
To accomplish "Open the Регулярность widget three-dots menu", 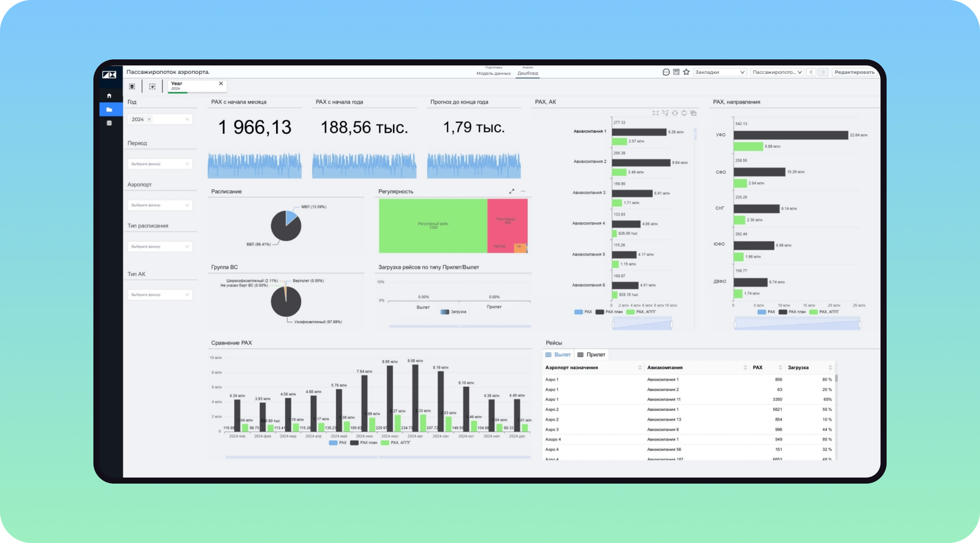I will (x=523, y=192).
